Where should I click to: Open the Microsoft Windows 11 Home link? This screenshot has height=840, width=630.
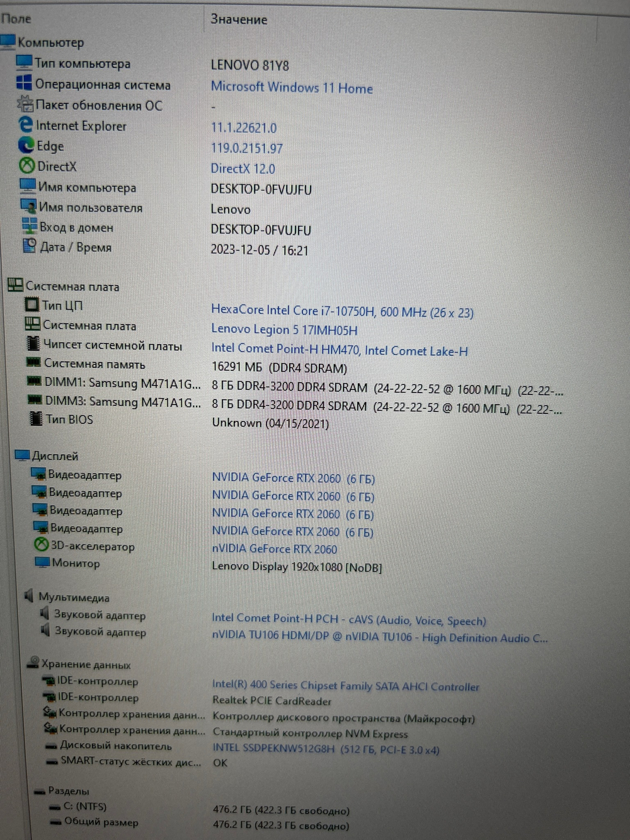(x=292, y=88)
